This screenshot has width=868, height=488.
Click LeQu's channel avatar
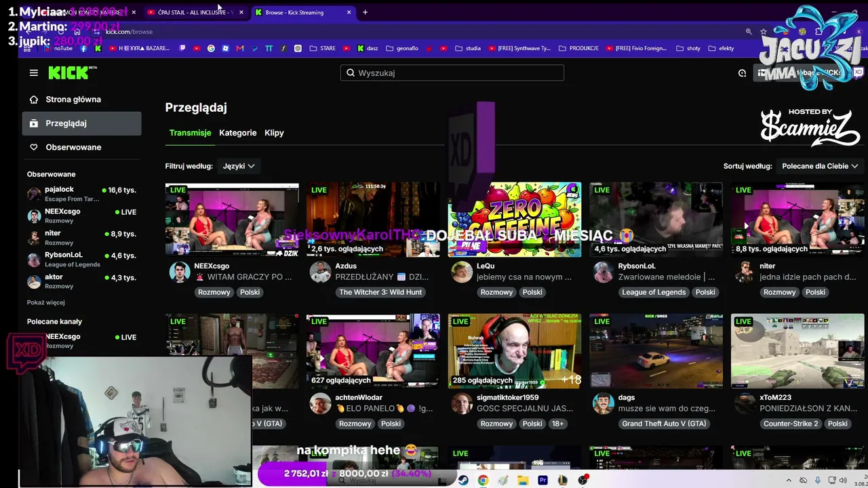pos(462,272)
